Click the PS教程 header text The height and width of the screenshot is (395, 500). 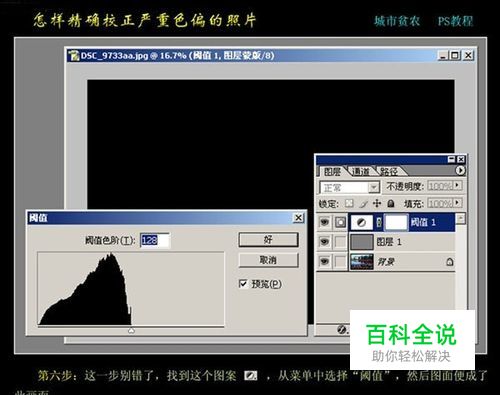[x=455, y=21]
